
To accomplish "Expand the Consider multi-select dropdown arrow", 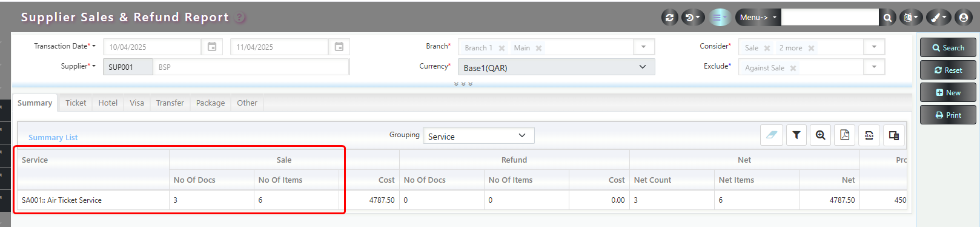I will pos(874,47).
